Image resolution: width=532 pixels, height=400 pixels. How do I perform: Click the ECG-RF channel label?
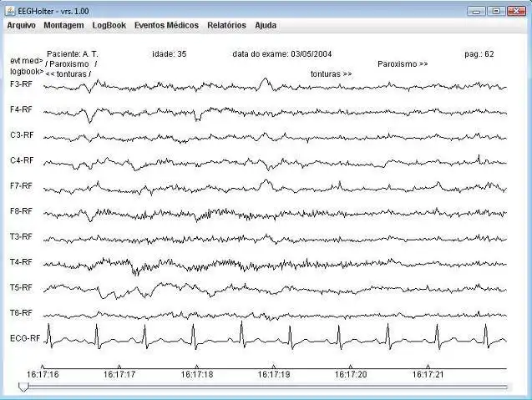coord(25,338)
